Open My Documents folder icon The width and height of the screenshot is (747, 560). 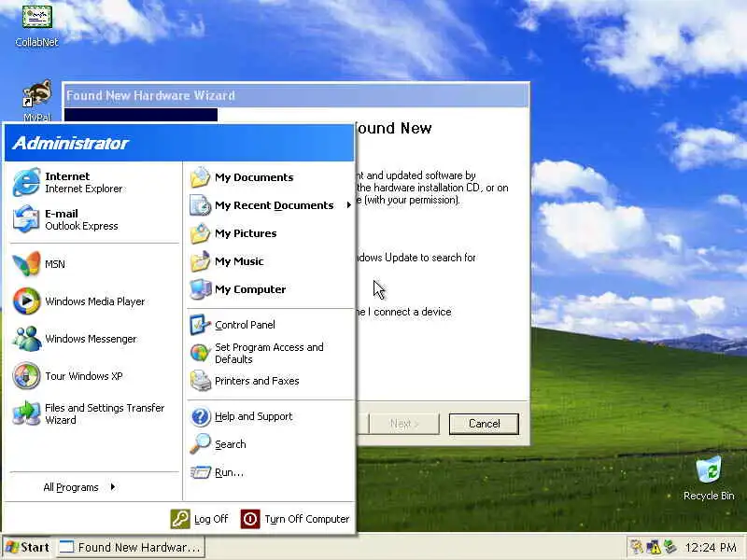tap(200, 177)
